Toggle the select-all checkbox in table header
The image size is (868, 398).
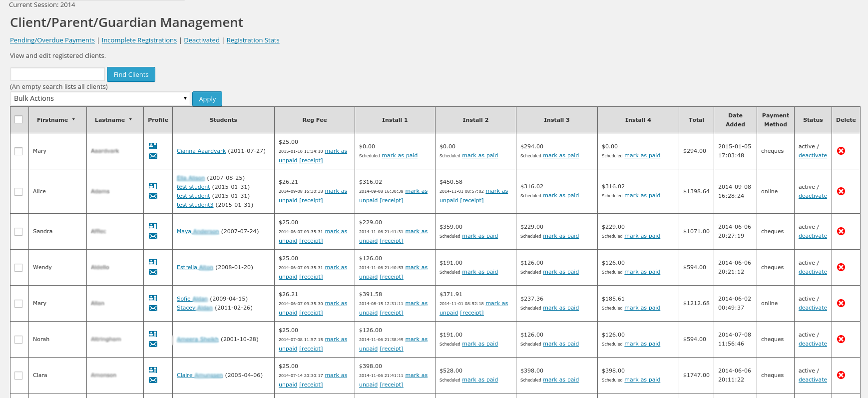click(18, 119)
